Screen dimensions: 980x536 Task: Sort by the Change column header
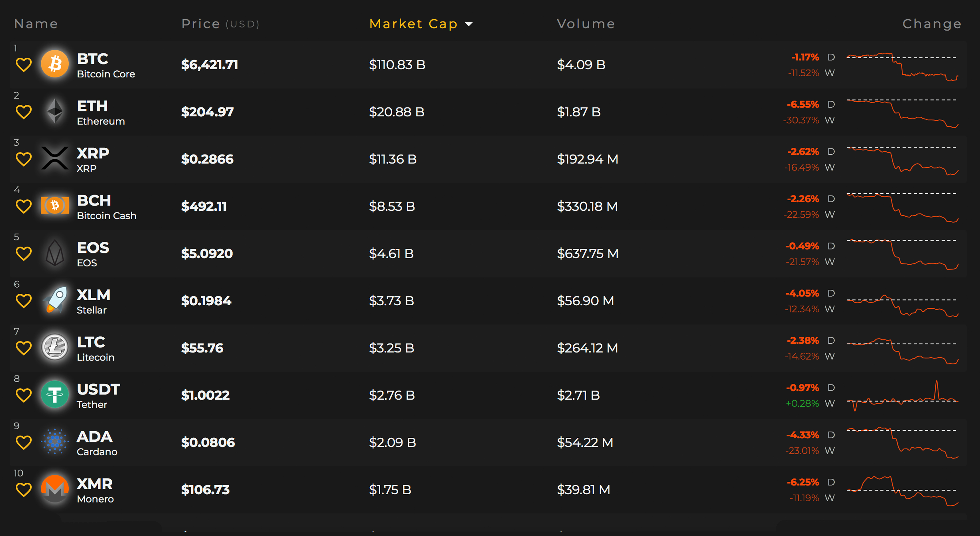click(932, 24)
